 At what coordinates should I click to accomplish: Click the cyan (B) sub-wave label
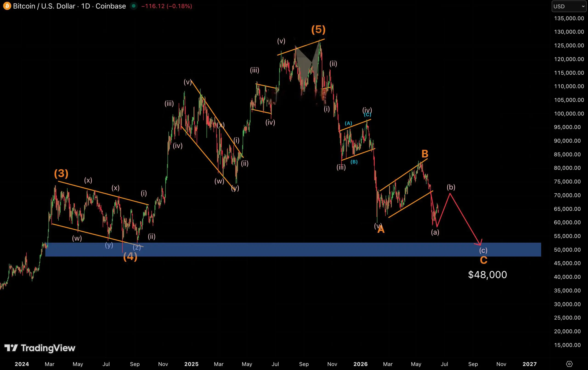click(x=354, y=162)
